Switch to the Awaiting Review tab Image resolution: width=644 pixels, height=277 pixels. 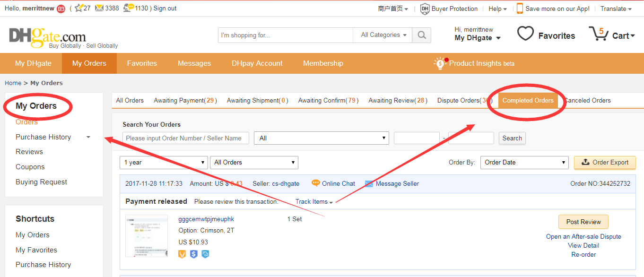click(x=398, y=100)
